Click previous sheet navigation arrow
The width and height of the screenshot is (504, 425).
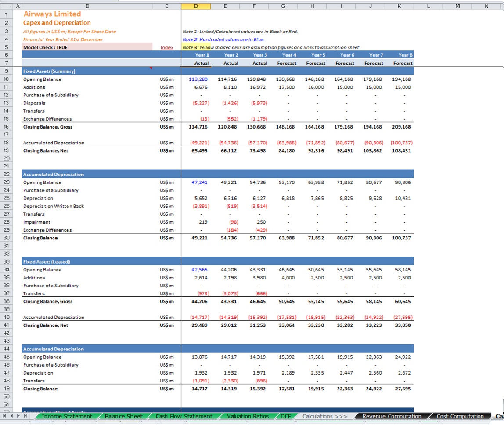point(11,416)
